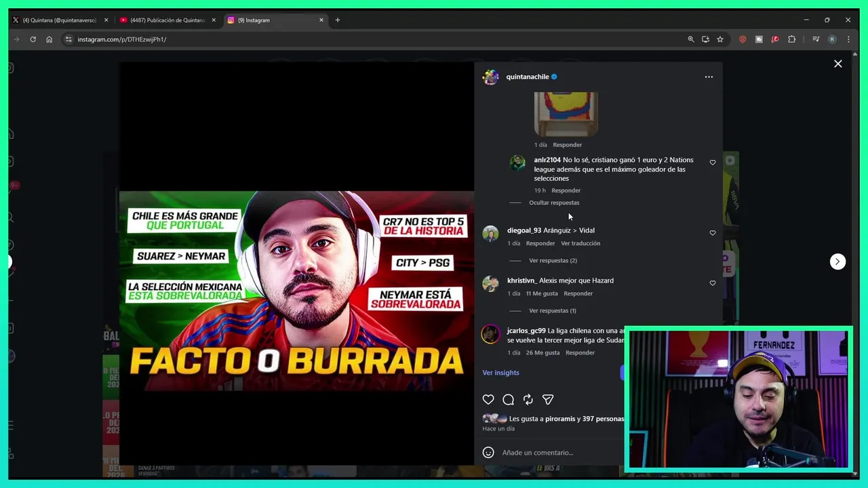This screenshot has width=868, height=488.
Task: Open quintanachile profile avatar
Action: point(490,77)
